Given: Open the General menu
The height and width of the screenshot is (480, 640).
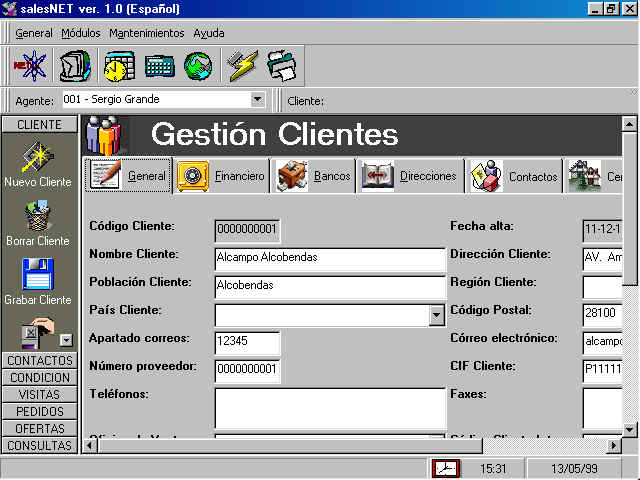Looking at the screenshot, I should 34,33.
